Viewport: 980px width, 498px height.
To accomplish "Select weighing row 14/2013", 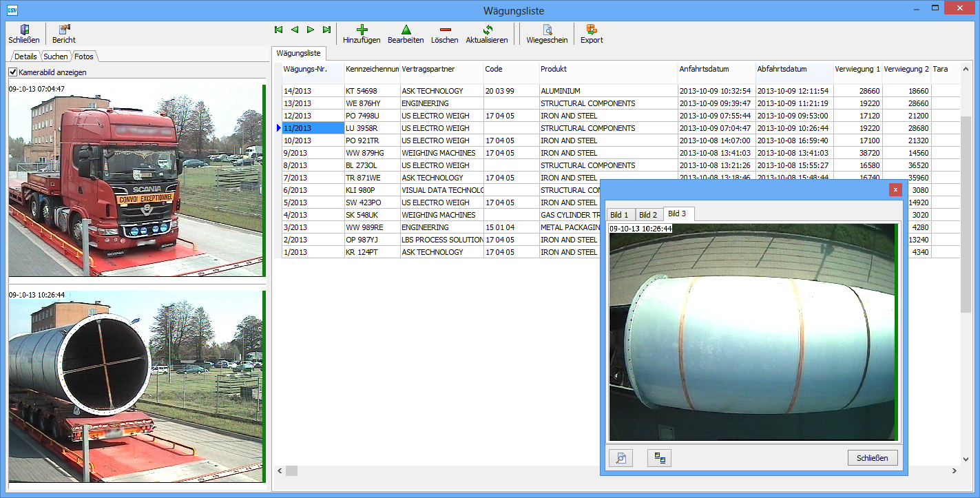I will click(x=298, y=91).
